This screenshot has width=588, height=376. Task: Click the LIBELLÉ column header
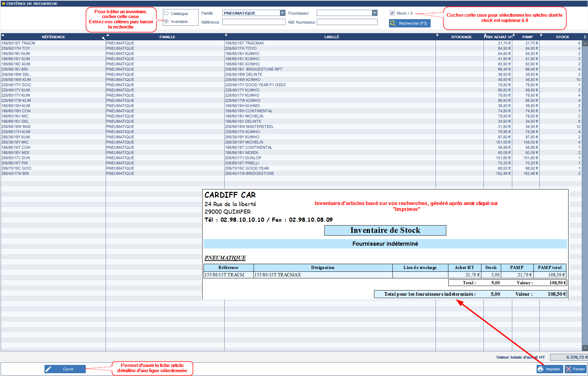[x=331, y=37]
